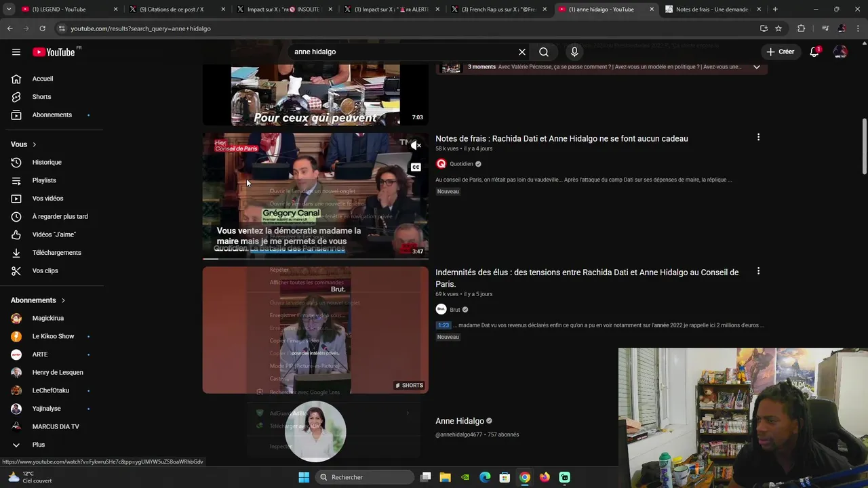Open the Brut Shorts thumbnail
This screenshot has height=488, width=868.
click(x=315, y=330)
